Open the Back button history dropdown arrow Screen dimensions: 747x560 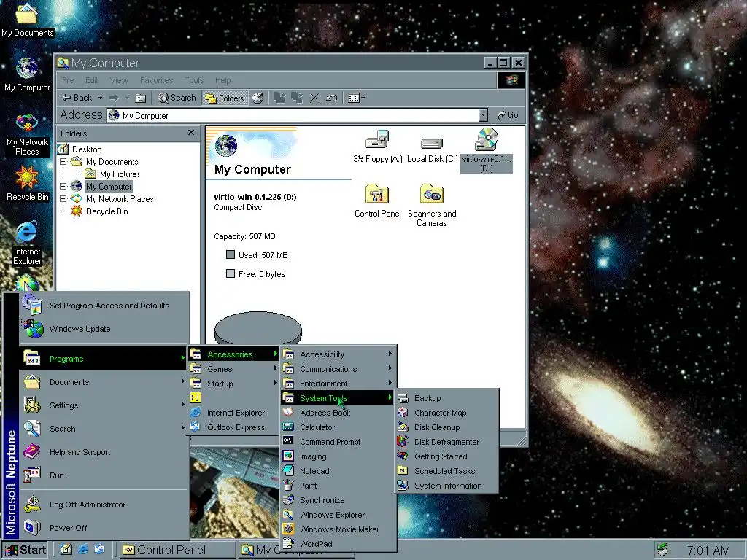100,98
